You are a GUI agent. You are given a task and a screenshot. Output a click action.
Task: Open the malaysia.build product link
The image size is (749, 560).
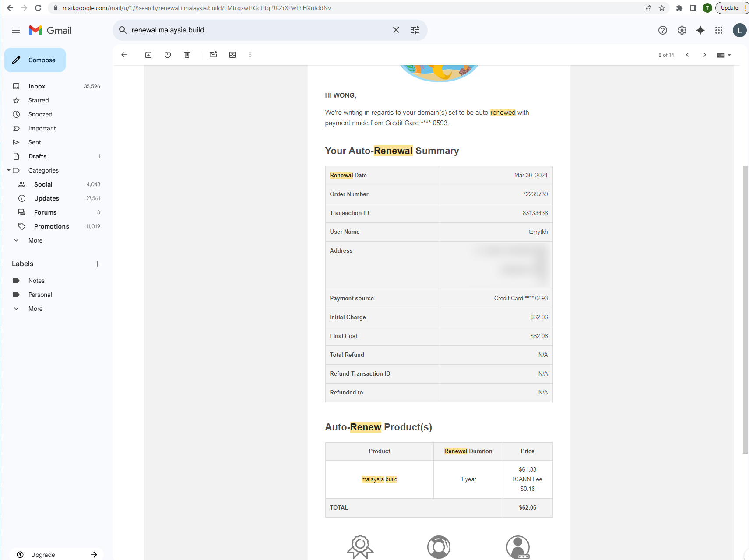click(380, 479)
